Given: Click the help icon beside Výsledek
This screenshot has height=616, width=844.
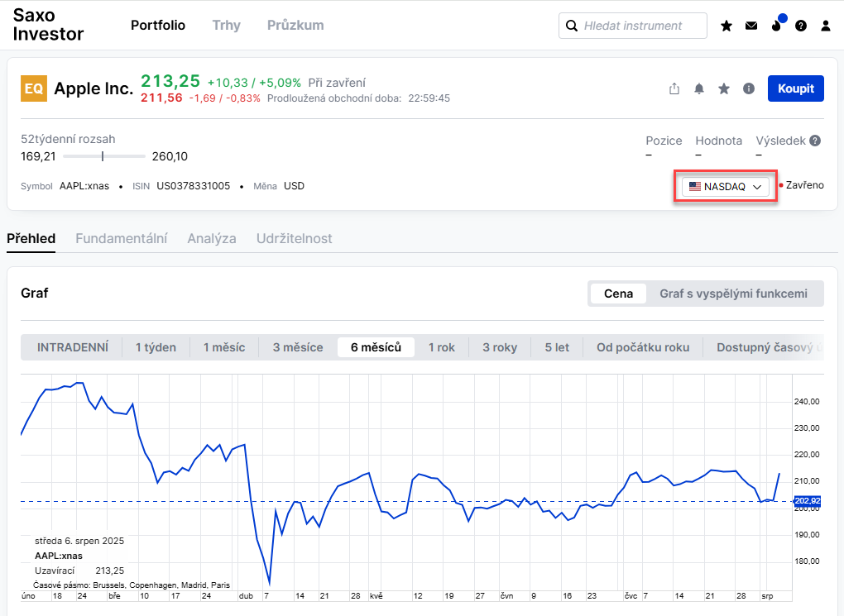Looking at the screenshot, I should point(816,141).
